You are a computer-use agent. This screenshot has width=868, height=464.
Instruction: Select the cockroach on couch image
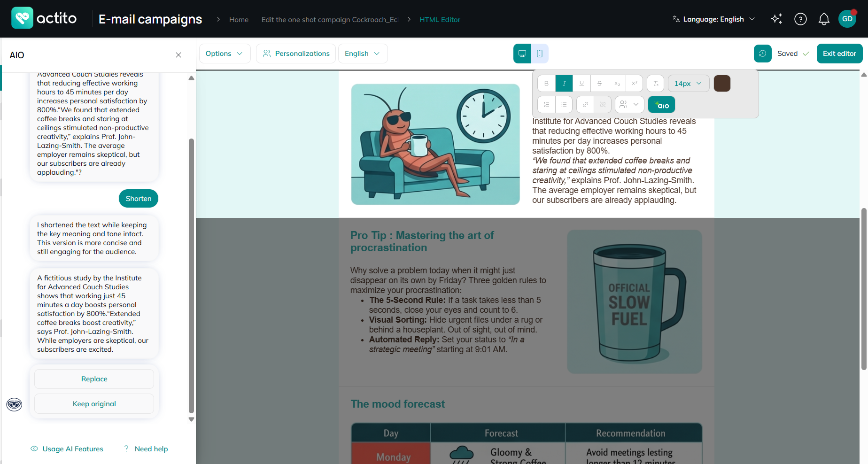[x=435, y=144]
